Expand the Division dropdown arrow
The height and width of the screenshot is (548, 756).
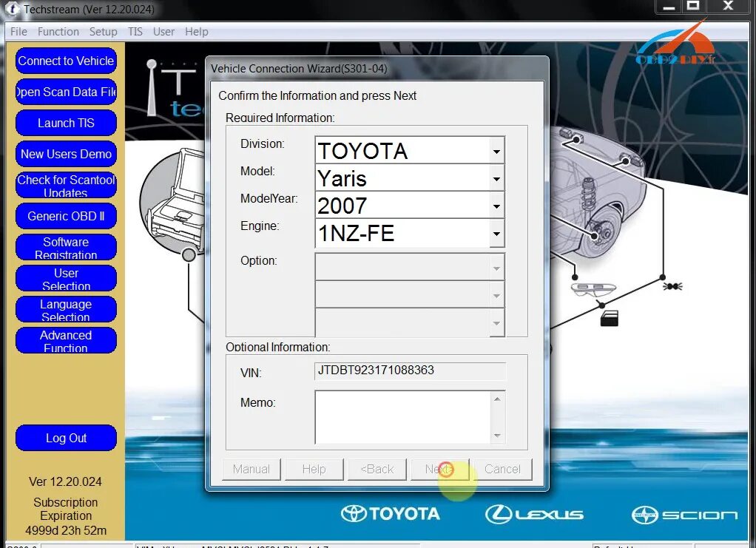coord(496,152)
